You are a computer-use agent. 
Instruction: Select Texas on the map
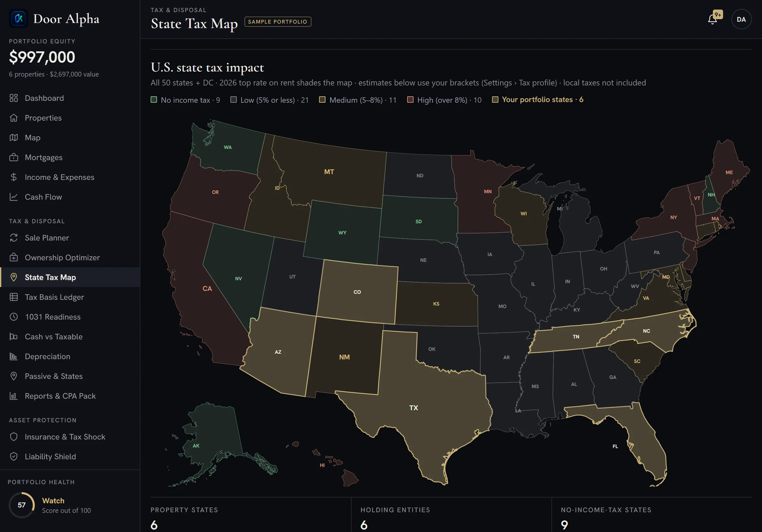(x=414, y=408)
